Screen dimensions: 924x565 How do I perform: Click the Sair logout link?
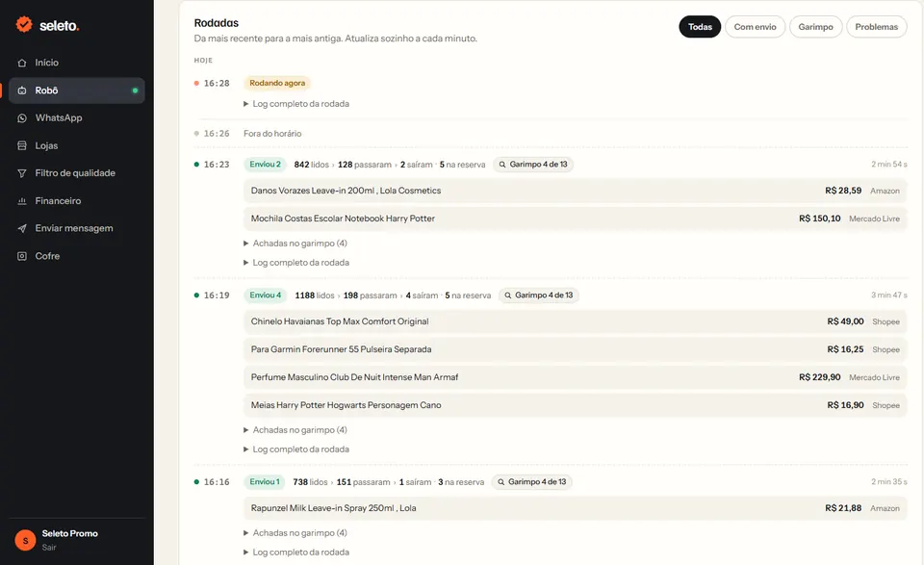49,548
